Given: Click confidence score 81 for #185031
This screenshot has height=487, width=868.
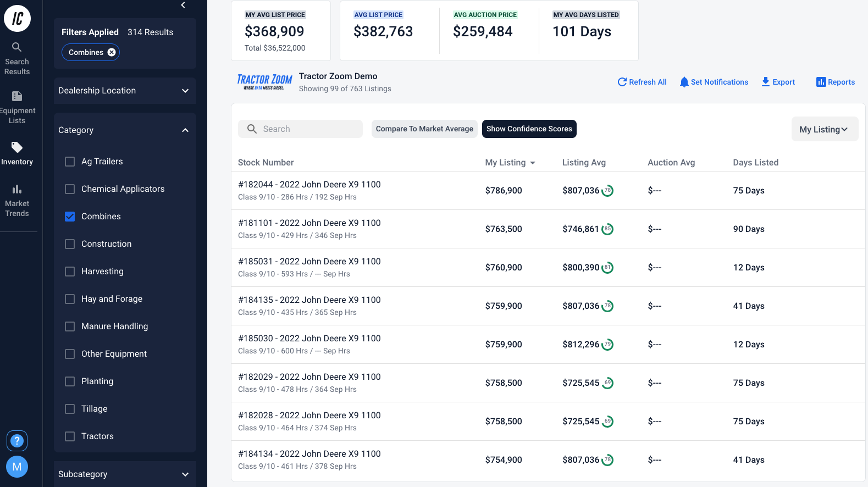Looking at the screenshot, I should (607, 268).
